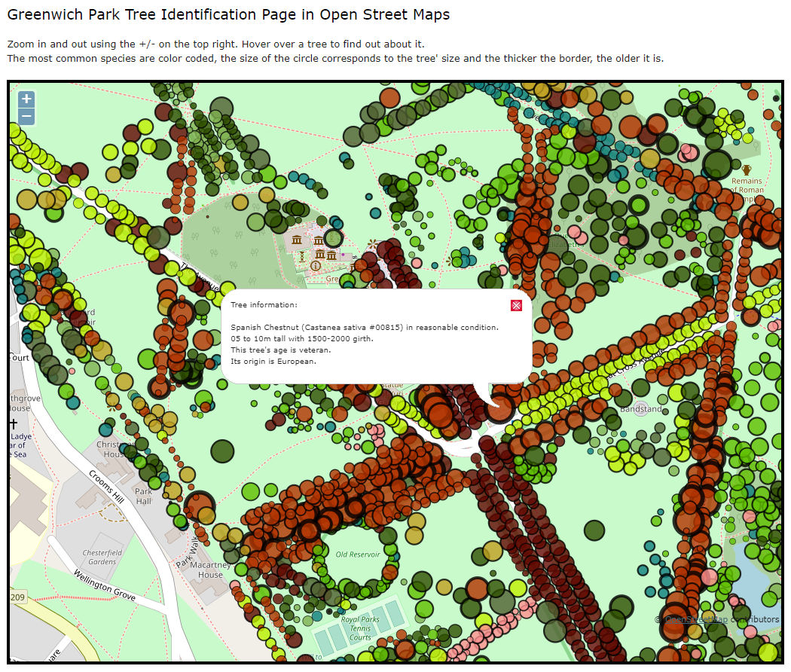
Task: Zoom out using the minus control
Action: 26,117
